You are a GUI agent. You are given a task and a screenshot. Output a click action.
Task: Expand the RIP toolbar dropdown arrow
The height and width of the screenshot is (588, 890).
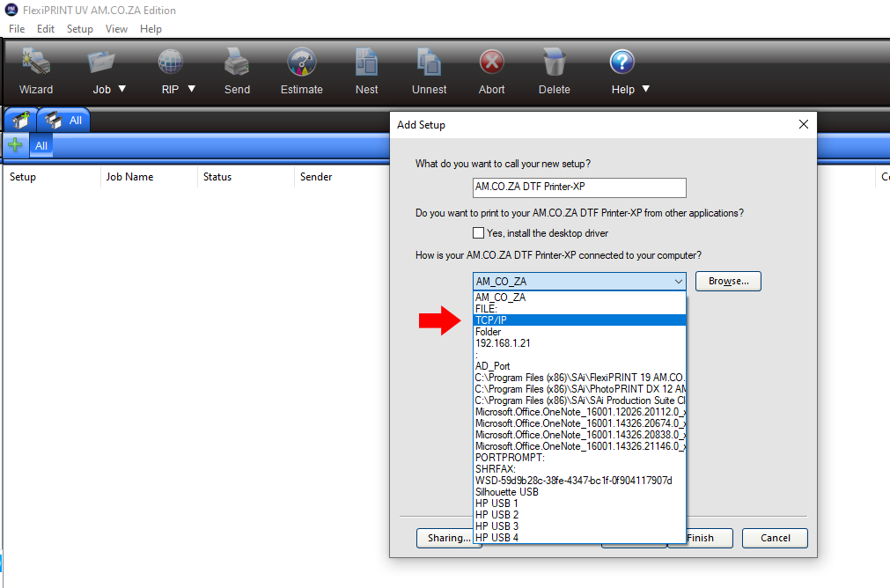(x=191, y=89)
